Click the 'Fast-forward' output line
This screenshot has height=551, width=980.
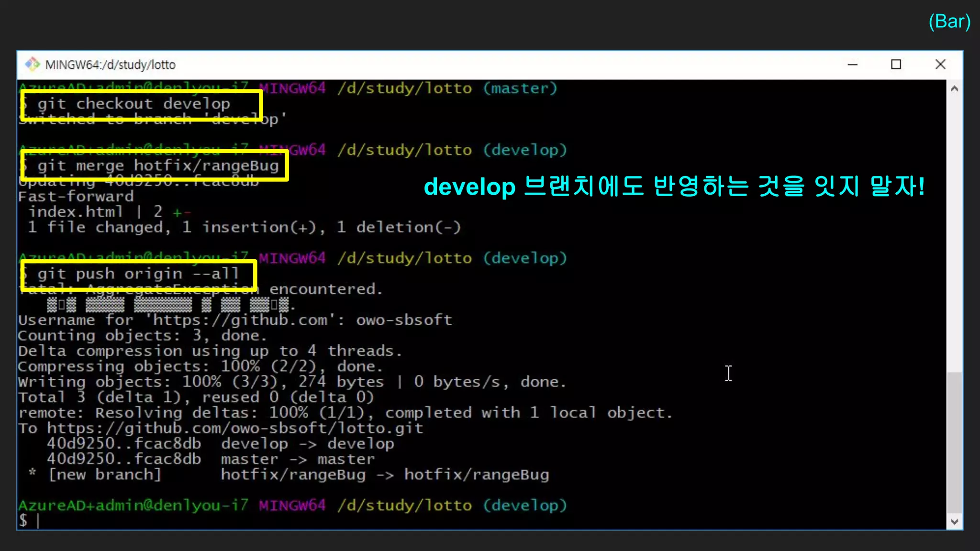(x=76, y=197)
